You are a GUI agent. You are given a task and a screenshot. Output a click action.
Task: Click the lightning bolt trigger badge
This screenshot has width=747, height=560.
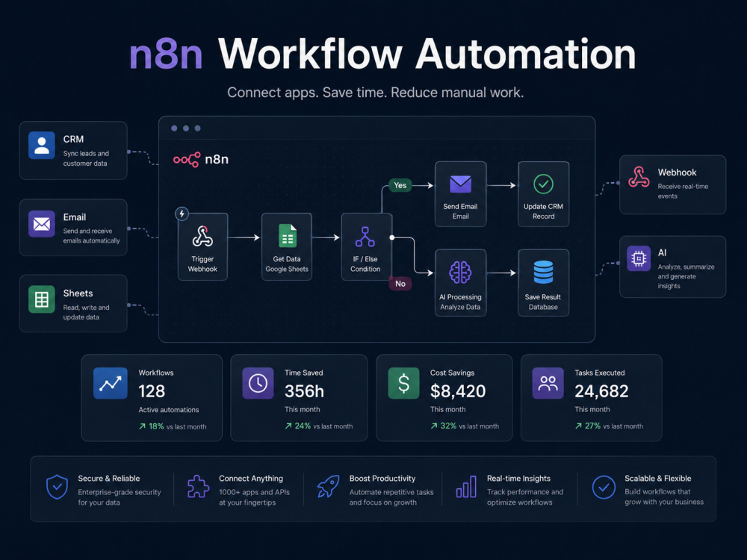point(182,214)
